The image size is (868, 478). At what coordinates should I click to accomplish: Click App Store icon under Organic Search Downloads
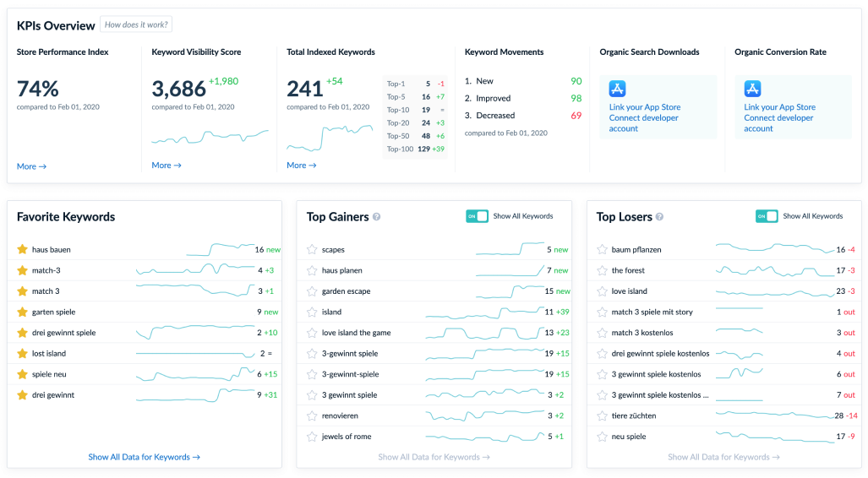coord(617,89)
